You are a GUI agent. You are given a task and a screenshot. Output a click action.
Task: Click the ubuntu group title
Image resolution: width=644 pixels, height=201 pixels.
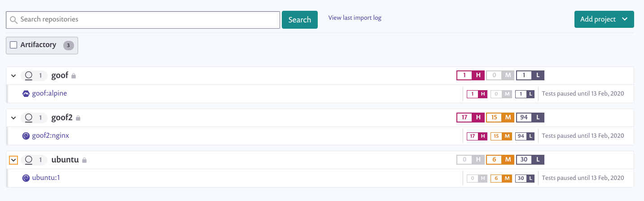(65, 160)
